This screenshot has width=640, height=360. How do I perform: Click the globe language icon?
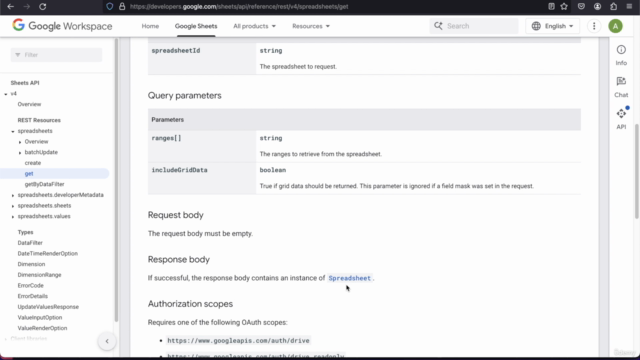pos(536,26)
